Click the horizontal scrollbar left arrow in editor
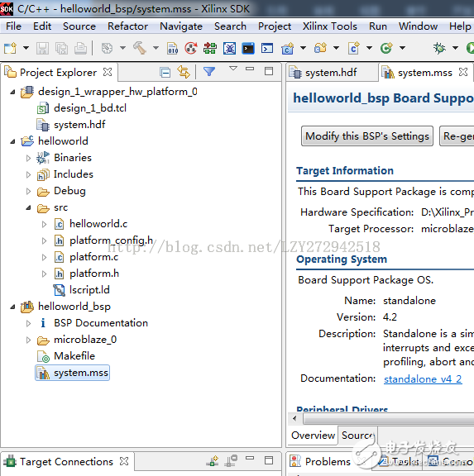The width and height of the screenshot is (474, 476). [294, 418]
